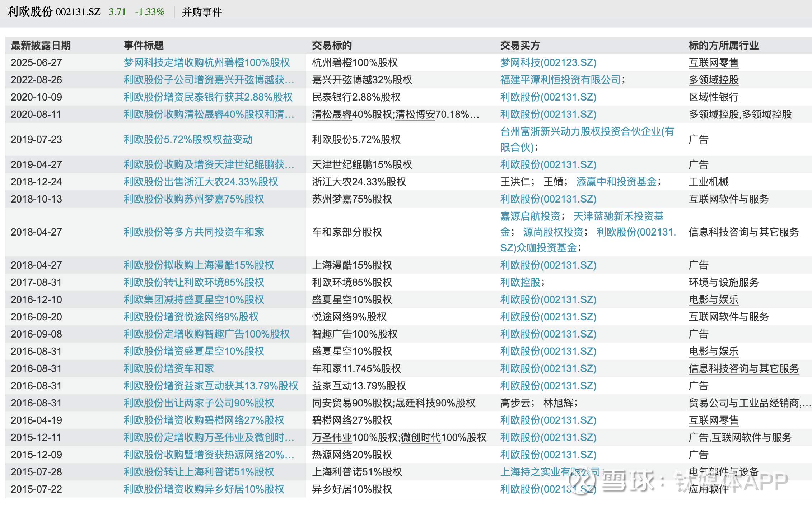The height and width of the screenshot is (507, 812).
Task: Click 最新披露日期 column header
Action: (x=41, y=45)
